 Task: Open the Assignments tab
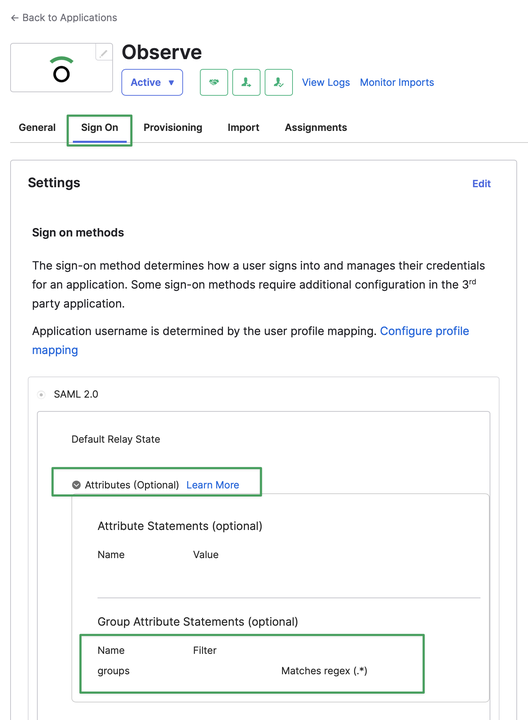click(316, 128)
